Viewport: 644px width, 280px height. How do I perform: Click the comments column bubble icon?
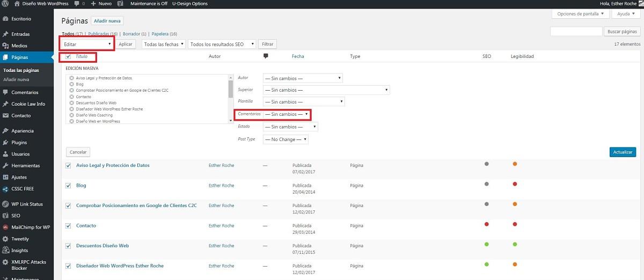pyautogui.click(x=265, y=56)
